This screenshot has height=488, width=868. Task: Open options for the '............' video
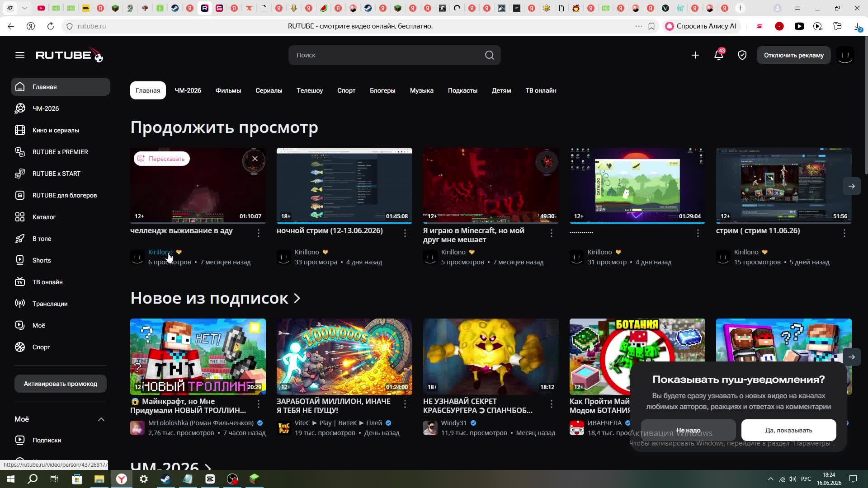pos(698,233)
